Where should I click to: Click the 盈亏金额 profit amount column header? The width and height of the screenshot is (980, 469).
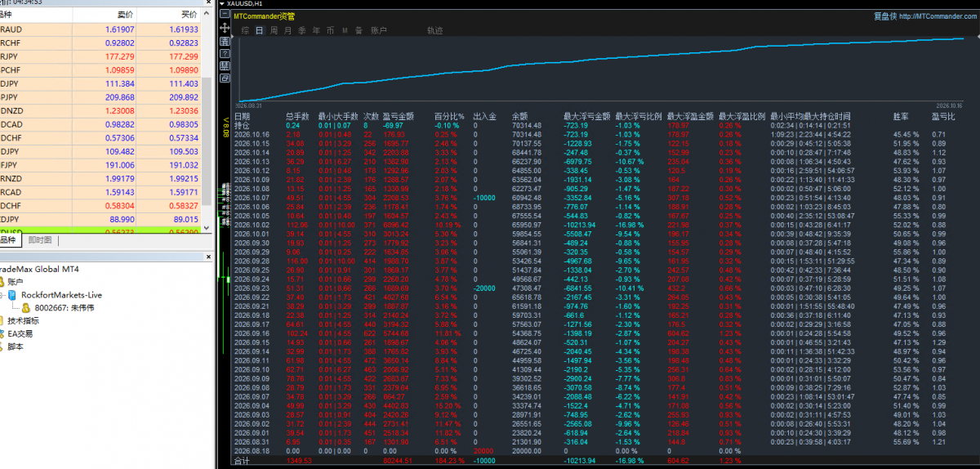click(x=398, y=117)
